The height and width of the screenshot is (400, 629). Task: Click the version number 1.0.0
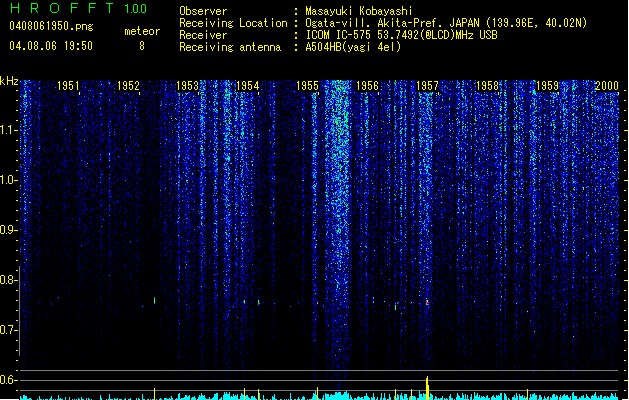tap(136, 9)
